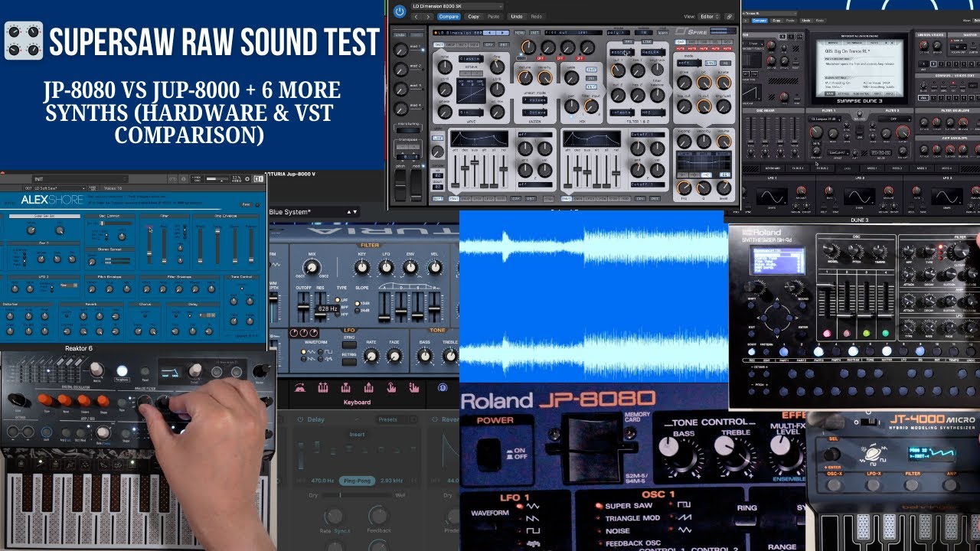The height and width of the screenshot is (551, 980).
Task: Click the CUTOFF slider in Arturia filter
Action: coord(303,308)
